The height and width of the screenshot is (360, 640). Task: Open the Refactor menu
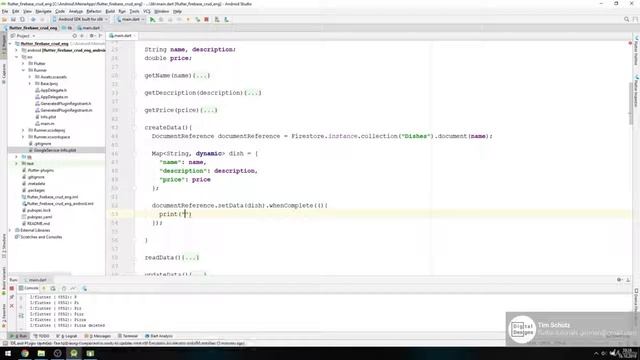click(x=94, y=11)
